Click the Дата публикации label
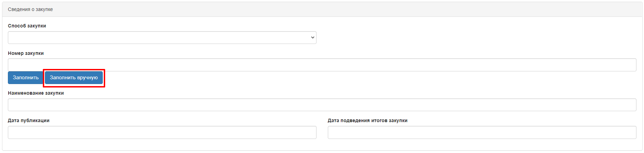Image resolution: width=644 pixels, height=153 pixels. coord(29,120)
